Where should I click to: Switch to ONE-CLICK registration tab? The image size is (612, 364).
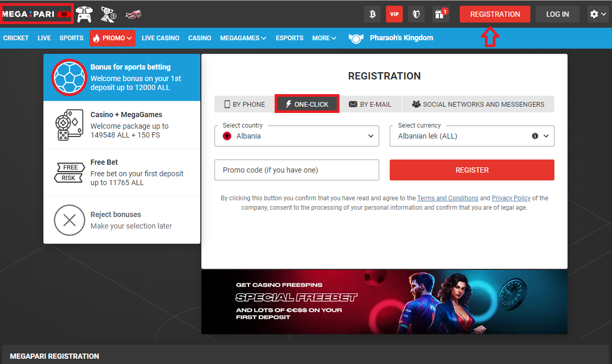(x=307, y=104)
